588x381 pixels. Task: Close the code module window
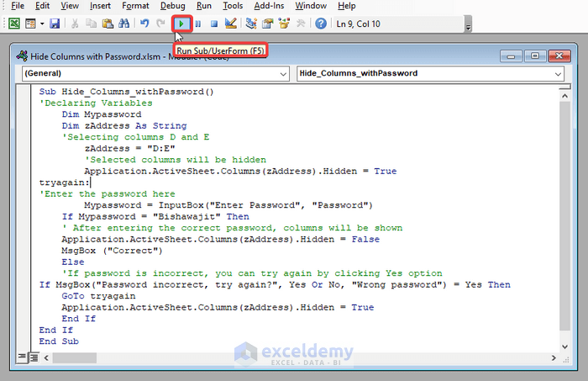click(x=559, y=56)
